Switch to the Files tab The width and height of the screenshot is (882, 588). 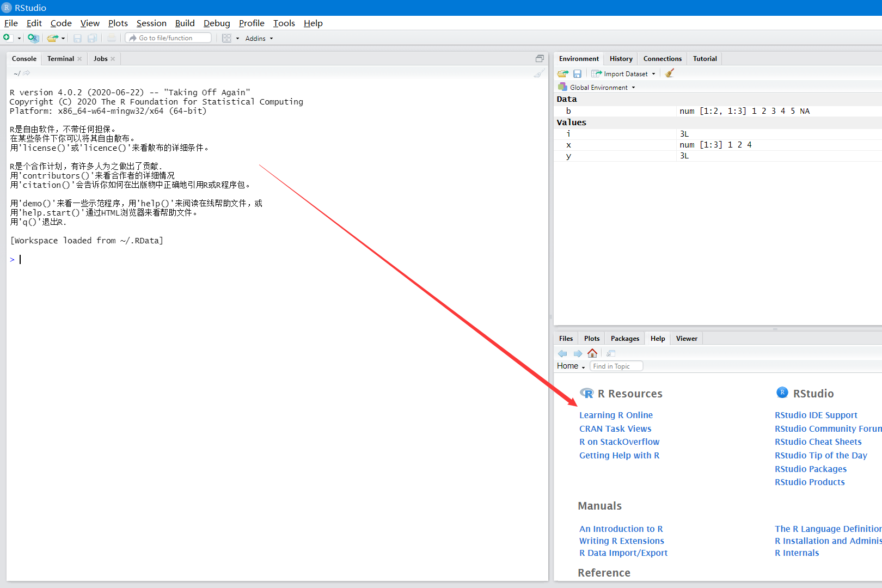[x=566, y=339]
